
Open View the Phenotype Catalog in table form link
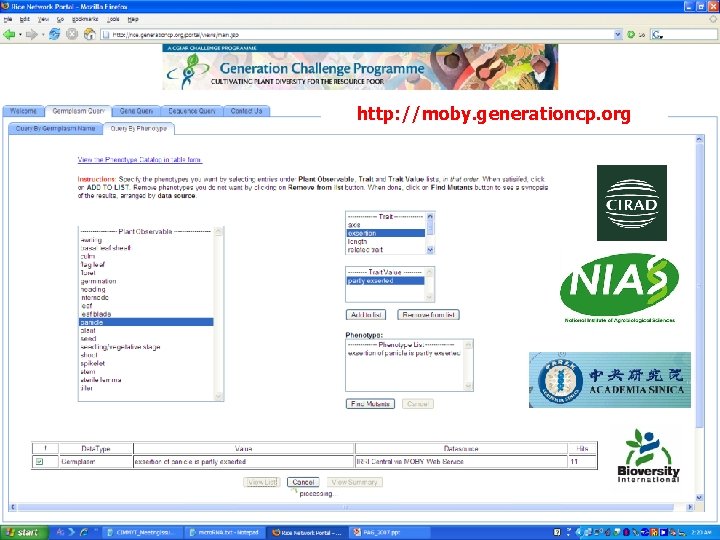[x=140, y=160]
